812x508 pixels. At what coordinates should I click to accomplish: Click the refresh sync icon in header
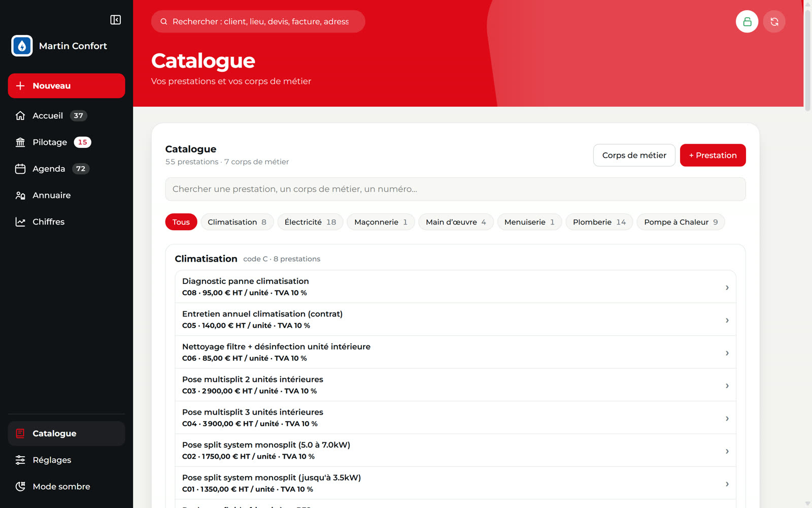(774, 21)
